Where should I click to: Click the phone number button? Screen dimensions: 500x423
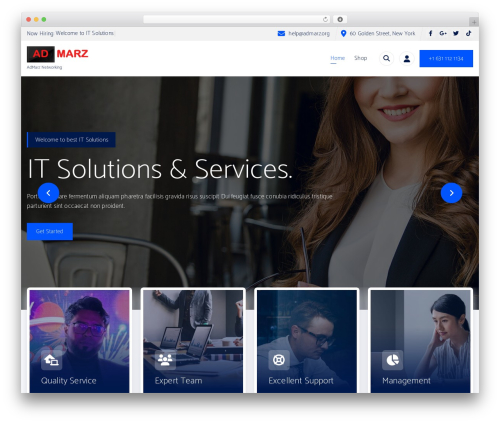click(x=446, y=59)
